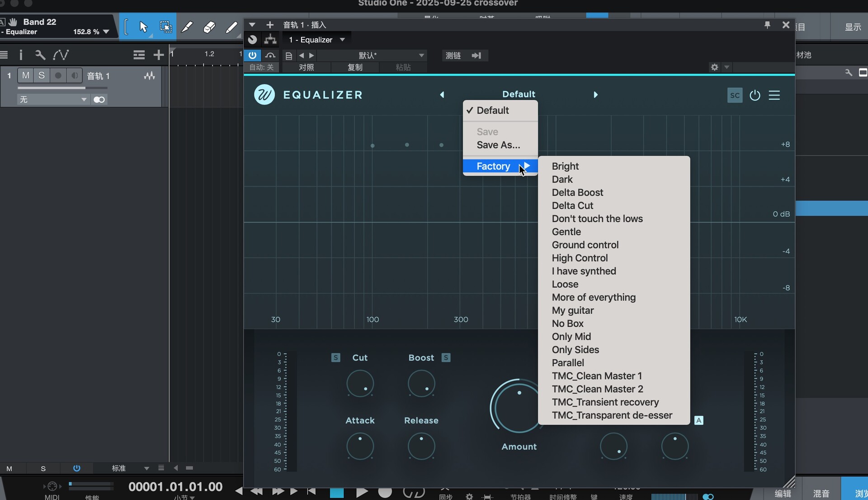This screenshot has height=500, width=868.
Task: Expand the 1 - Equalizer insert dropdown
Action: (x=342, y=40)
